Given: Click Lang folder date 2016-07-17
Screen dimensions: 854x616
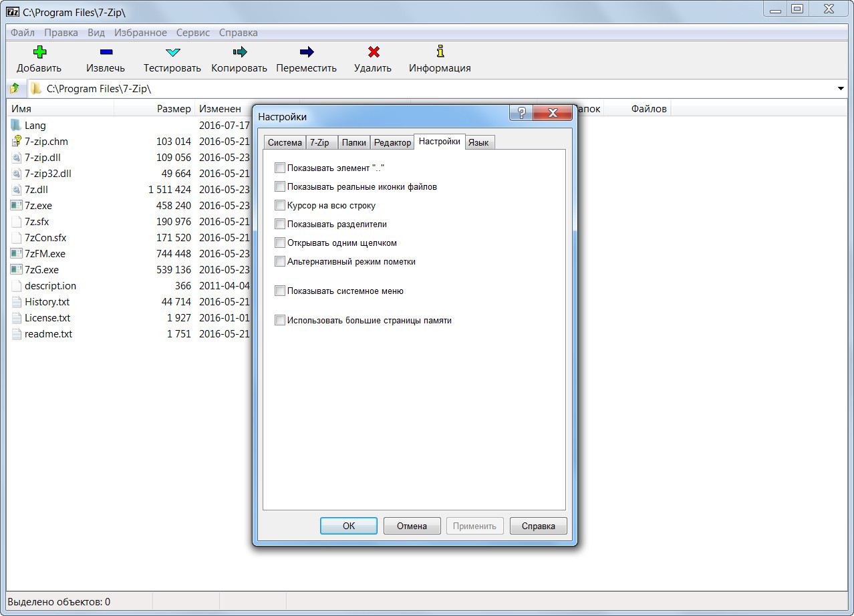Looking at the screenshot, I should click(x=224, y=125).
